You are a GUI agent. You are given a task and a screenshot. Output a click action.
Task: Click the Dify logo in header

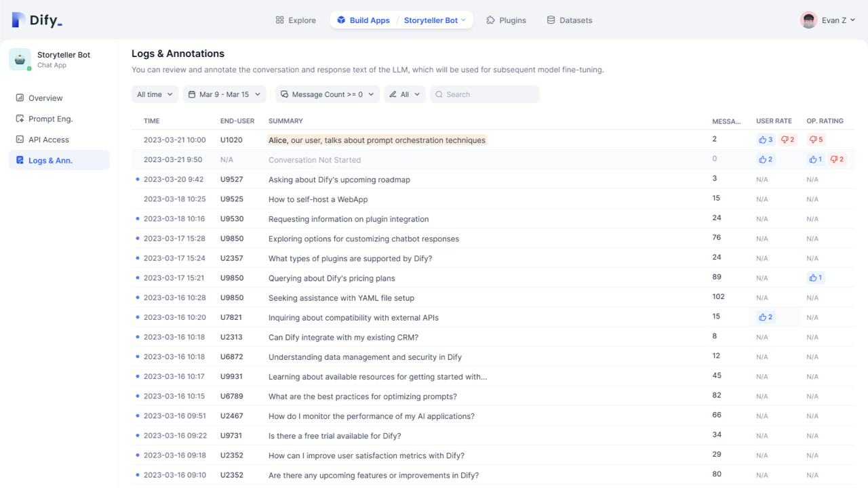37,20
